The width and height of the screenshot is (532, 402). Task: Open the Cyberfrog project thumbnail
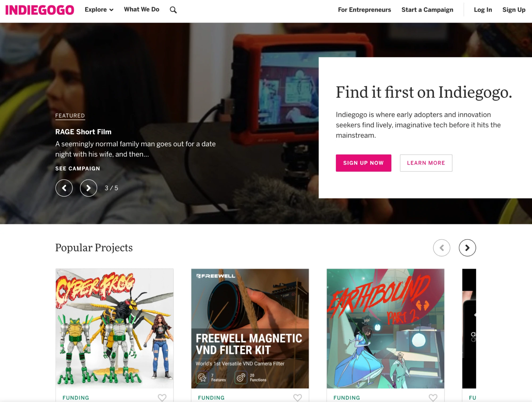(x=114, y=329)
